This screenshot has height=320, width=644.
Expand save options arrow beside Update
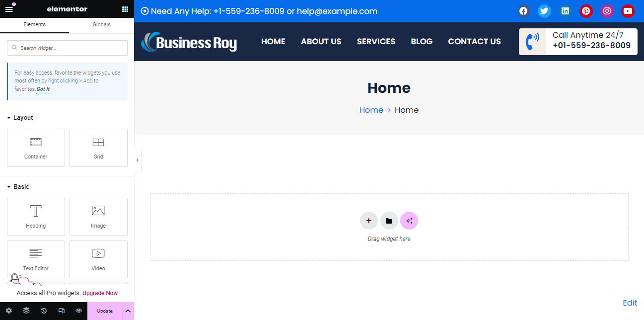pyautogui.click(x=128, y=311)
